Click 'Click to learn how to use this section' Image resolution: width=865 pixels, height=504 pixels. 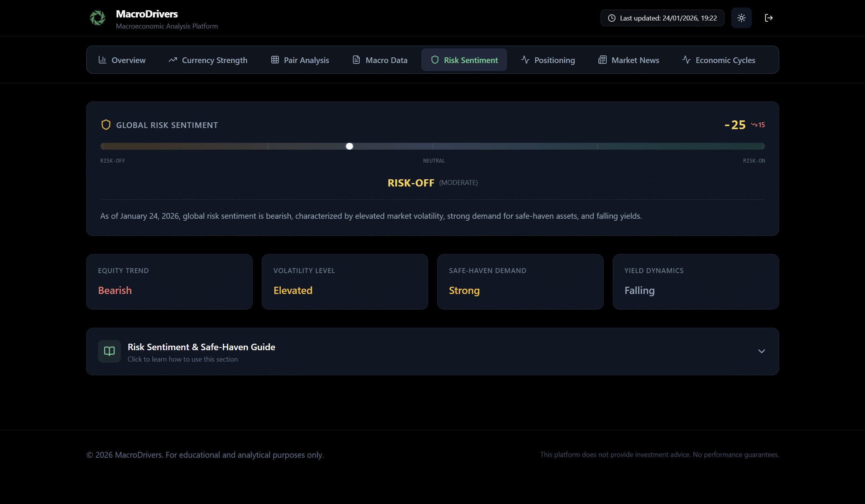[183, 359]
